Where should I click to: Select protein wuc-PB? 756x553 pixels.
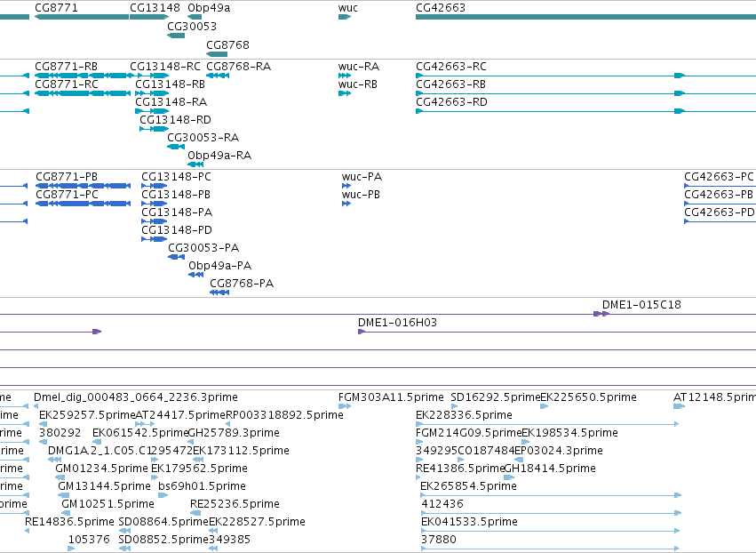[361, 195]
